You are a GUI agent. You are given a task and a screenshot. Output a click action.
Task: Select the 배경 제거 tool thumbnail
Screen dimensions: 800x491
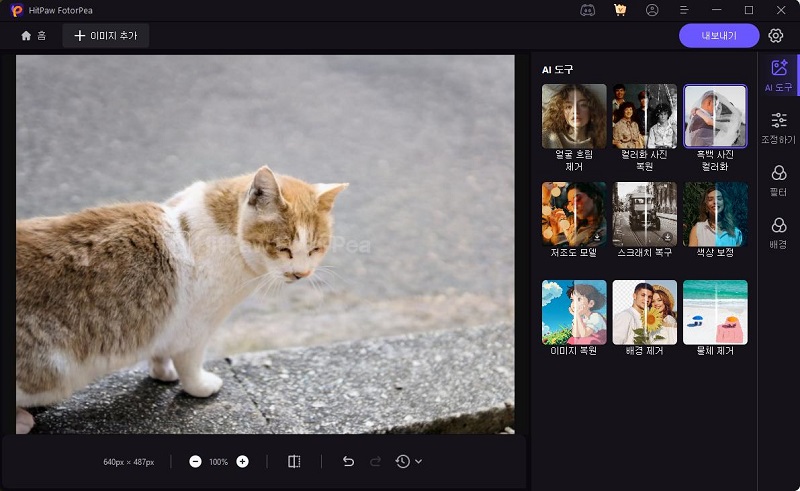644,312
